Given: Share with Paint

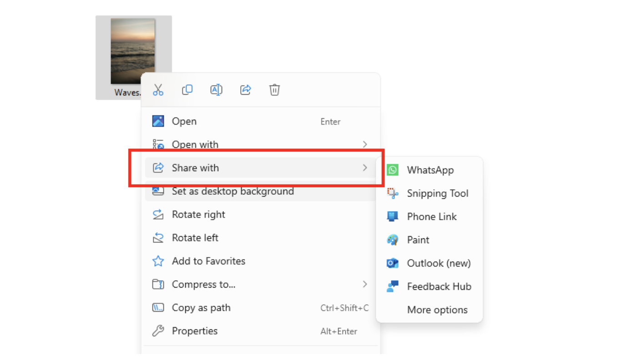Looking at the screenshot, I should point(429,240).
